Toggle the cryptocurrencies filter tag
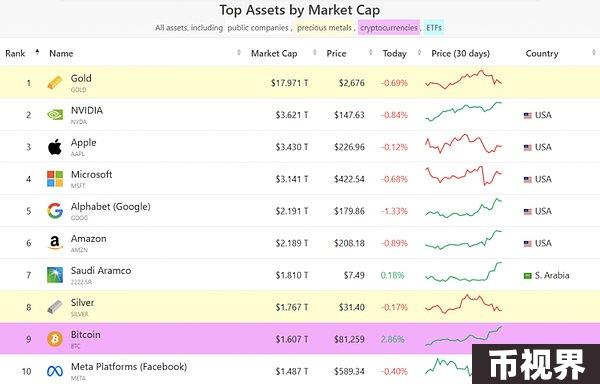 [x=389, y=28]
